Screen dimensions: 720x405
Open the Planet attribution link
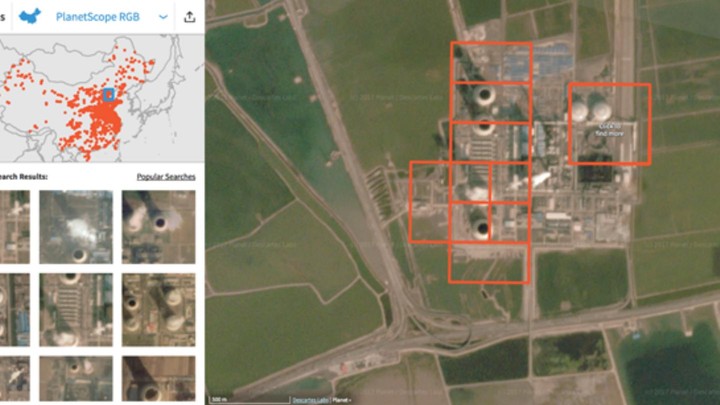tap(341, 400)
